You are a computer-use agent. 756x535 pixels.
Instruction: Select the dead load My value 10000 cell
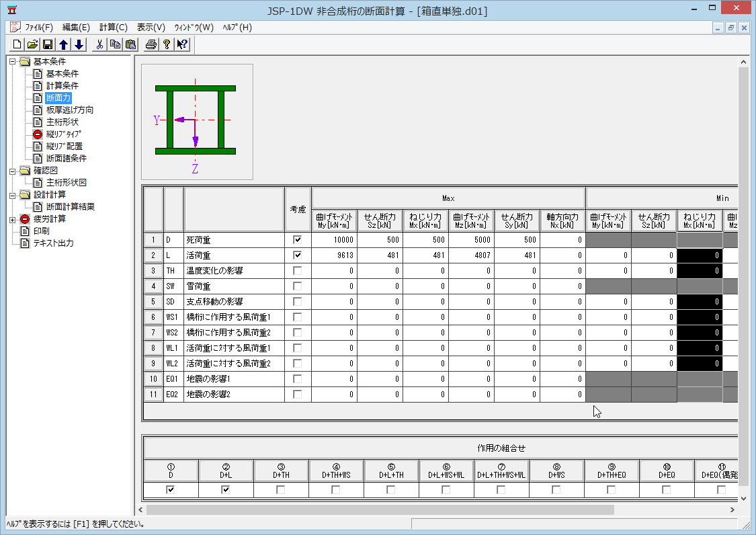pyautogui.click(x=335, y=240)
